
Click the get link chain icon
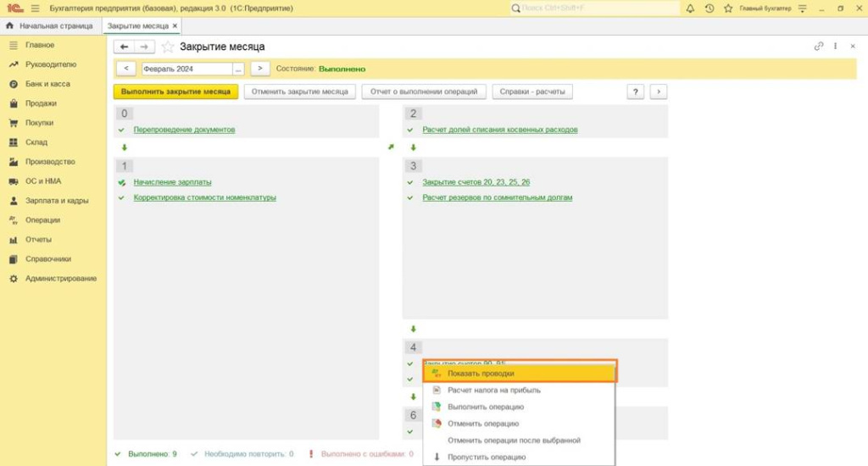pyautogui.click(x=819, y=47)
